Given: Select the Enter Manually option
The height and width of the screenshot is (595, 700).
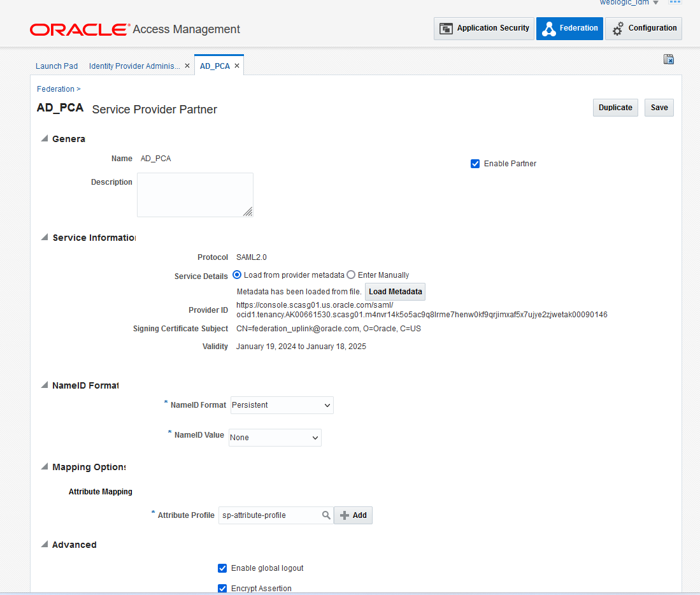Looking at the screenshot, I should 351,275.
